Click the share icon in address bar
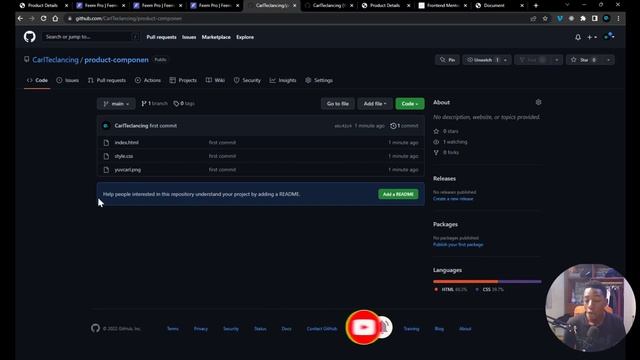 click(x=533, y=18)
